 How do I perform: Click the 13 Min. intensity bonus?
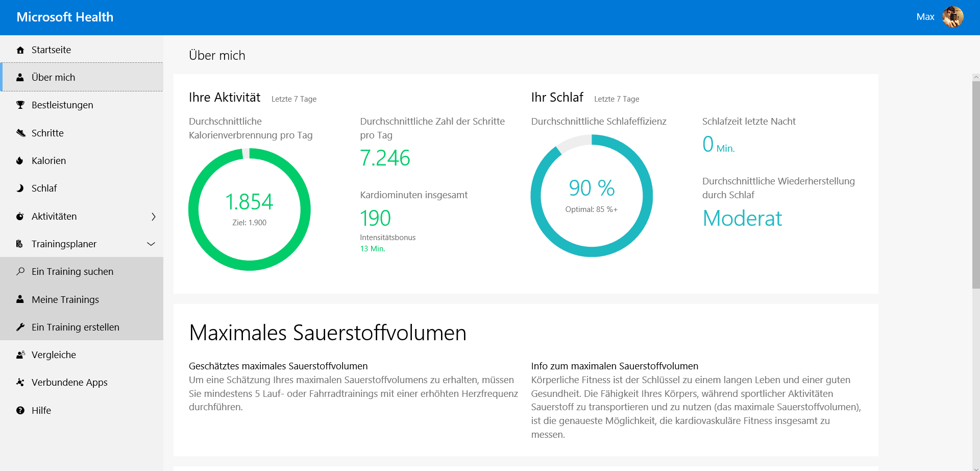(x=373, y=249)
